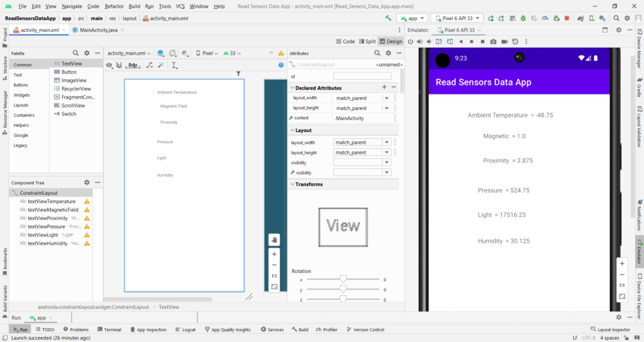The image size is (644, 342).
Task: Click the pan hand tool on design surface
Action: coord(274,240)
